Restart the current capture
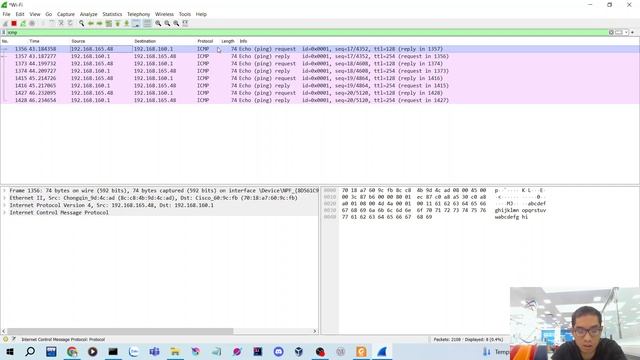Image resolution: width=640 pixels, height=360 pixels. (x=23, y=24)
